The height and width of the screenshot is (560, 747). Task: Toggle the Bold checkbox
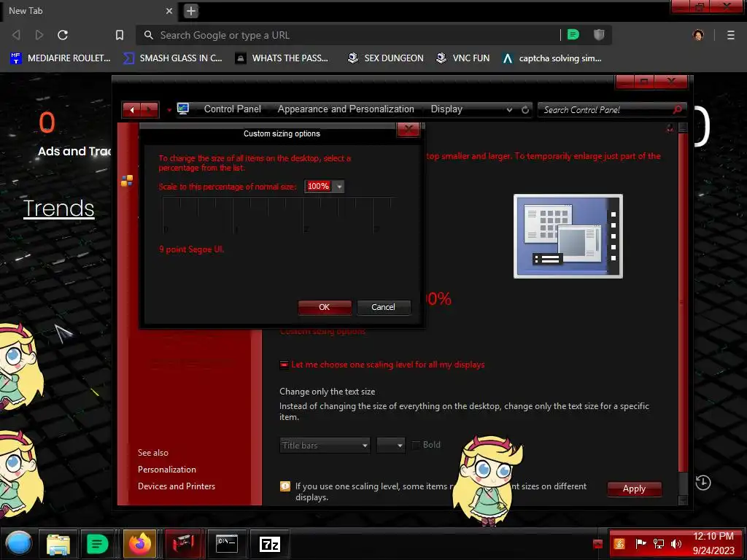(x=417, y=445)
